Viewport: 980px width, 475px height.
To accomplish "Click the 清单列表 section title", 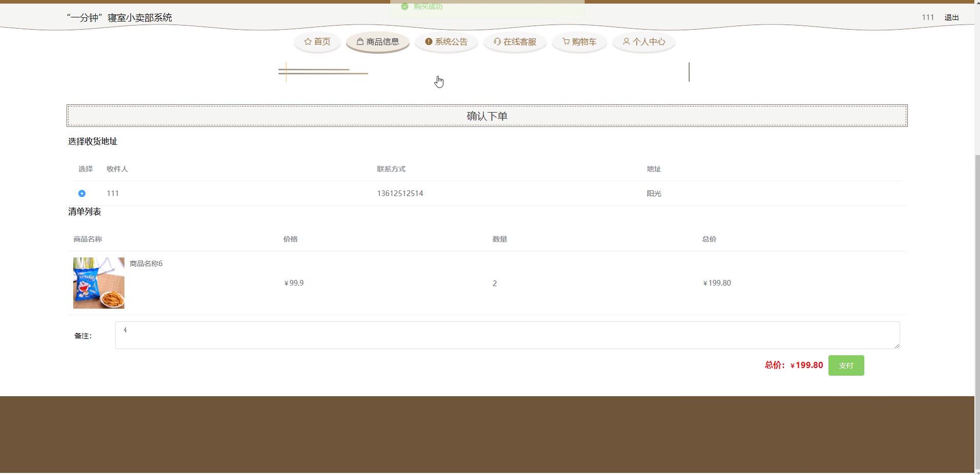I will coord(84,211).
